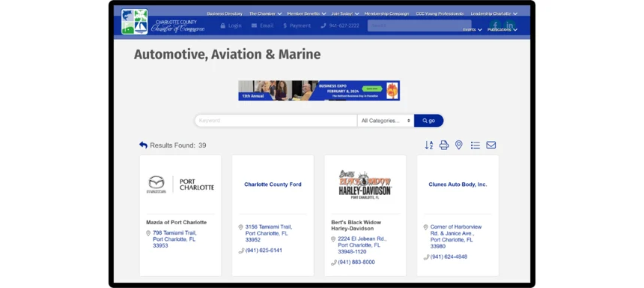Screen dimensions: 644x288
Task: Click the Results Found: 39 text
Action: [177, 145]
